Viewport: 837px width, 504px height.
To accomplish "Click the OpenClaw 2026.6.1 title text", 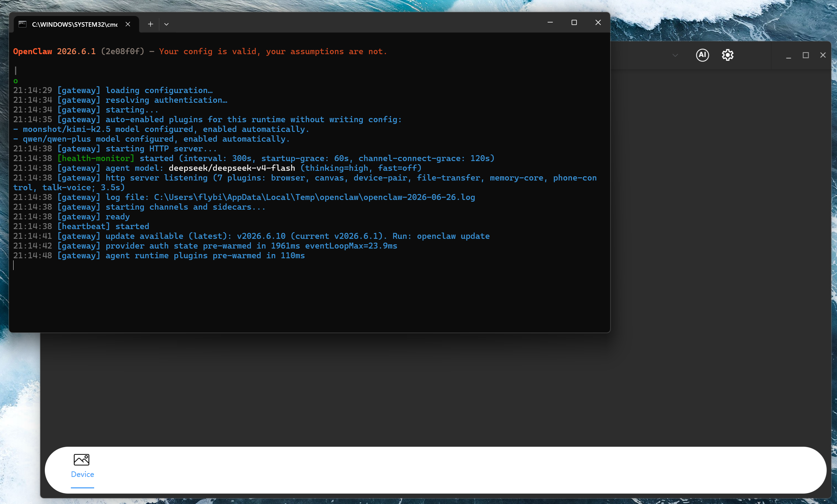I will [x=54, y=51].
